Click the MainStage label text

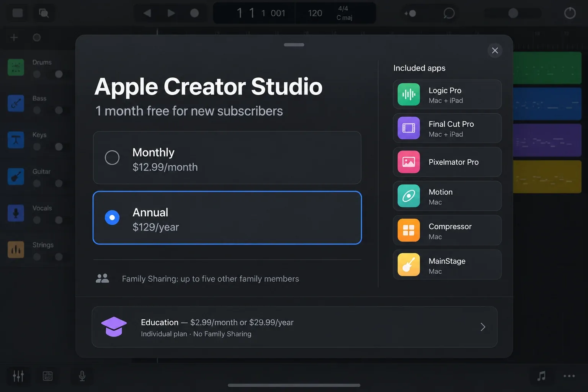447,261
